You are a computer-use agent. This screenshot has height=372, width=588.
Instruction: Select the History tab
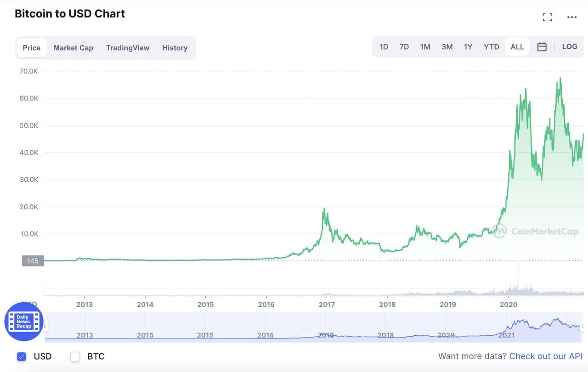175,48
